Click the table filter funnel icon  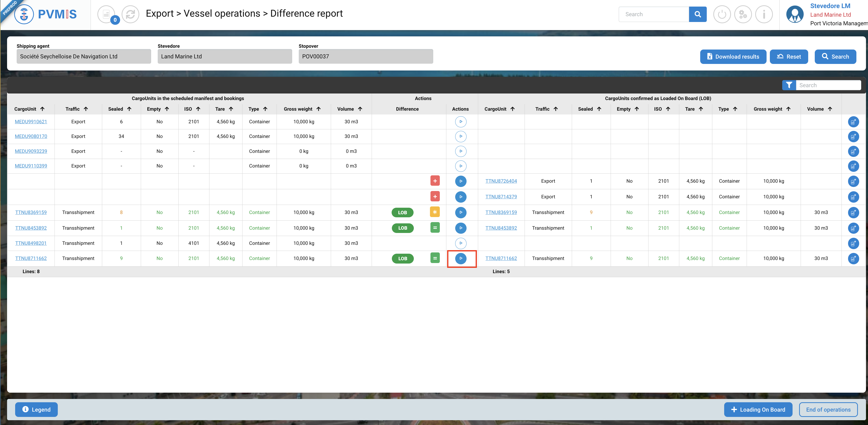(789, 85)
